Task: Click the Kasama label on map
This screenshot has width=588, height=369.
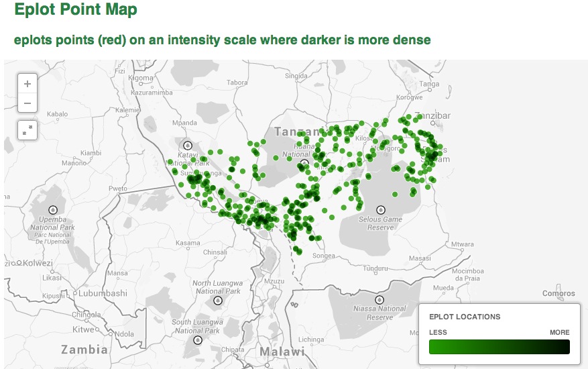Action: (x=188, y=243)
